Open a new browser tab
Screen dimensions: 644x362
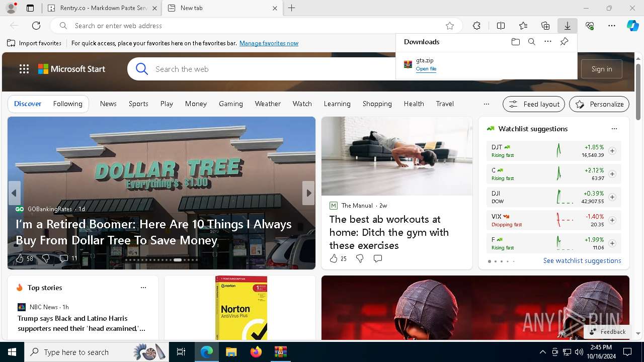click(x=292, y=8)
